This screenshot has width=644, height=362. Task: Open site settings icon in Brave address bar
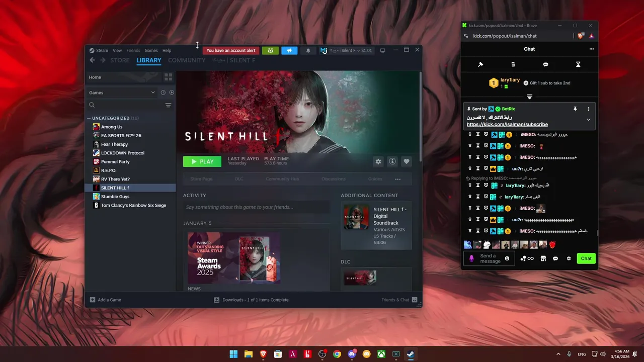tap(466, 36)
